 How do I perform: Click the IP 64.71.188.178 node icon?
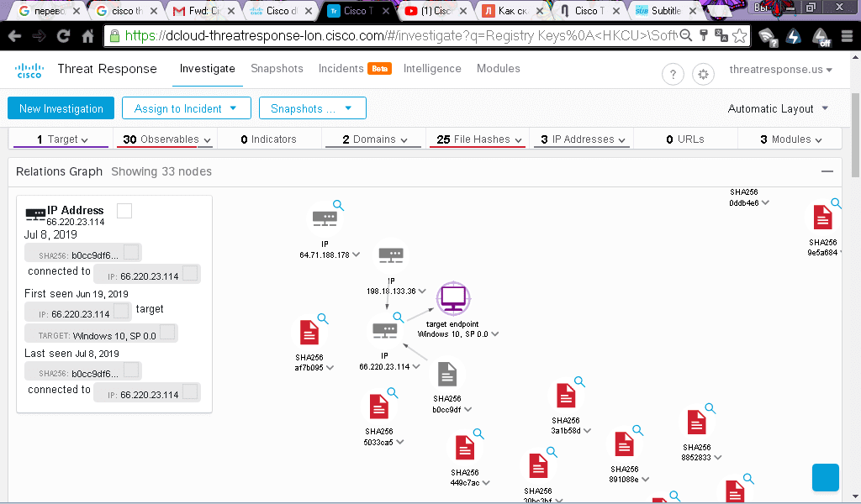pos(325,219)
